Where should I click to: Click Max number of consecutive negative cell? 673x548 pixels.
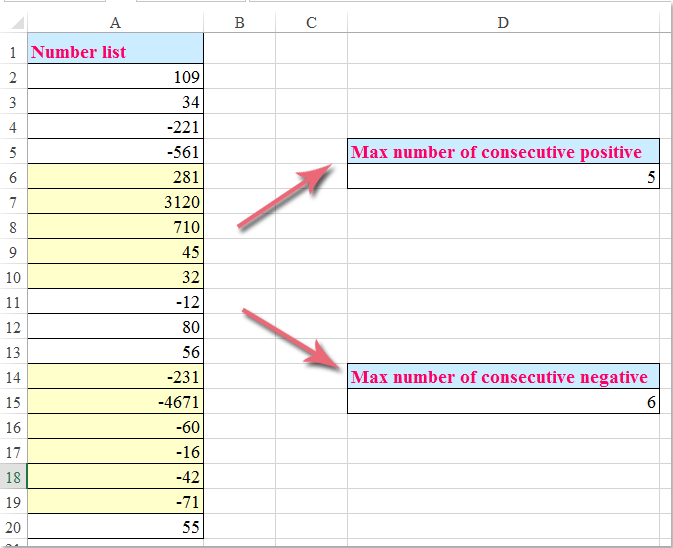point(503,377)
